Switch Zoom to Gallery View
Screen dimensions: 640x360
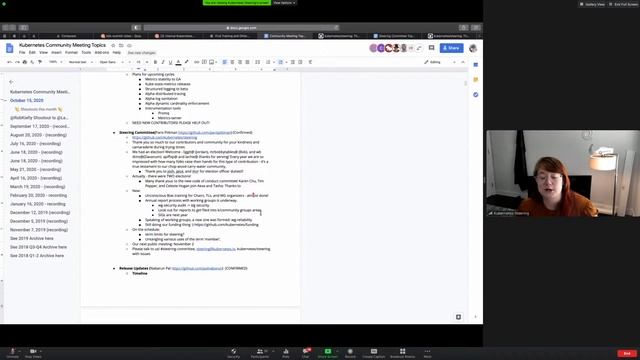592,4
